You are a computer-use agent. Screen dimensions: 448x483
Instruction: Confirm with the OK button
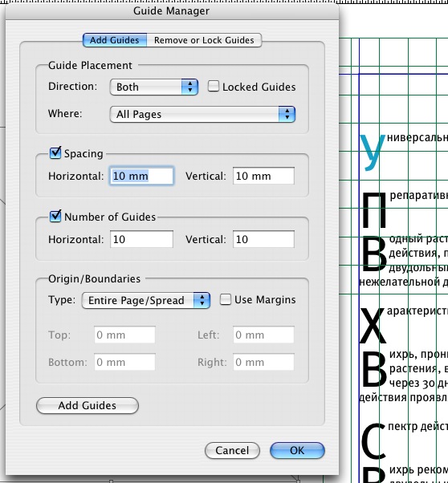(x=297, y=450)
